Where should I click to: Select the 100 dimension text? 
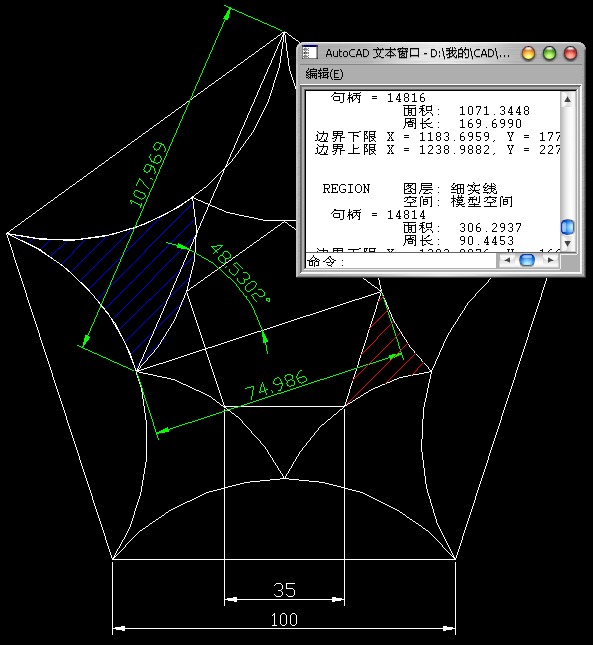click(284, 619)
